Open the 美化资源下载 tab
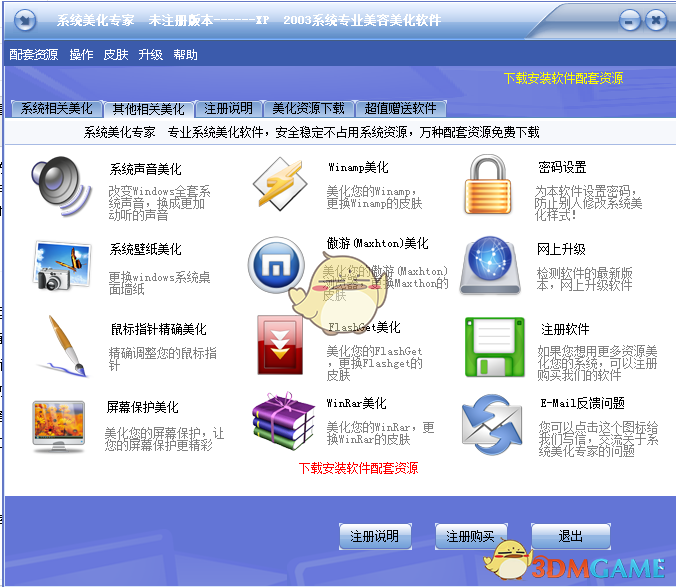 pyautogui.click(x=308, y=108)
